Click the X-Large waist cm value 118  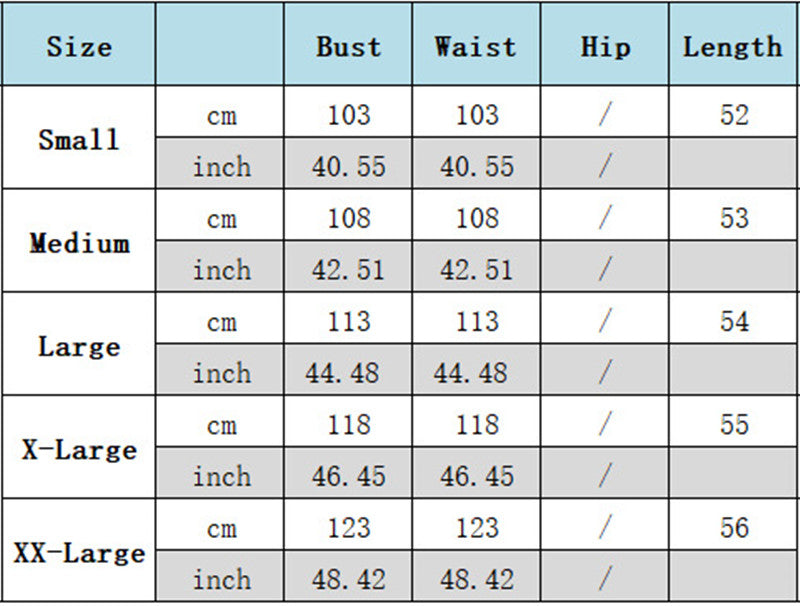coord(476,425)
